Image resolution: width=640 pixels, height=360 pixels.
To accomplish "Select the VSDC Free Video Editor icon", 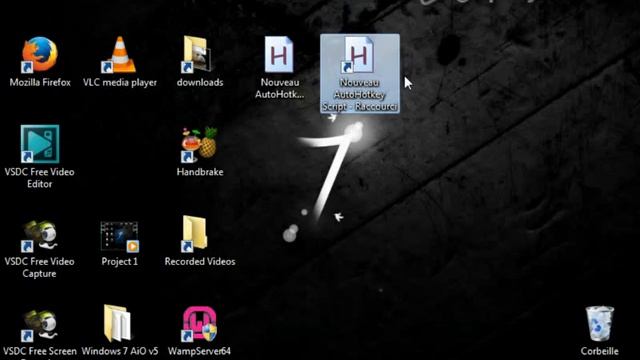I will pyautogui.click(x=40, y=144).
